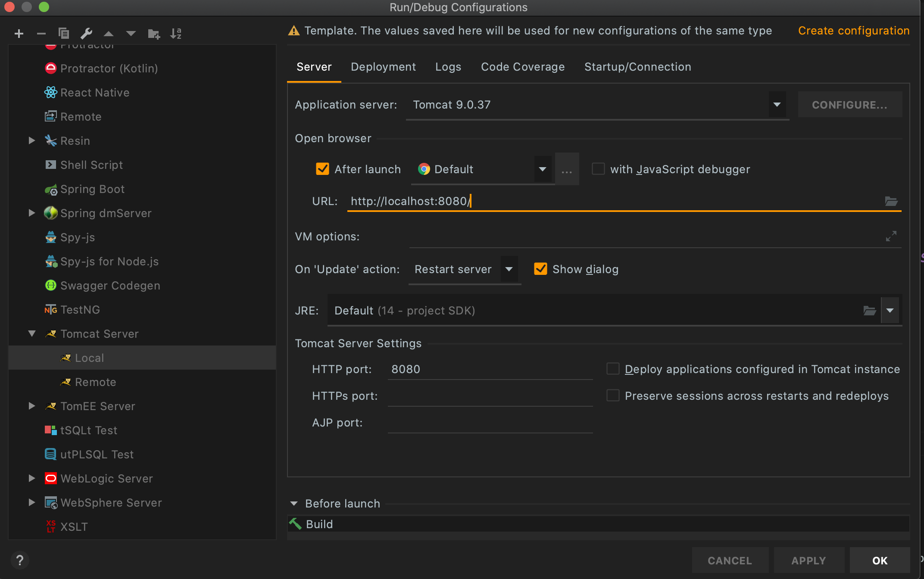The height and width of the screenshot is (579, 924).
Task: Click the add new configuration plus icon
Action: 19,34
